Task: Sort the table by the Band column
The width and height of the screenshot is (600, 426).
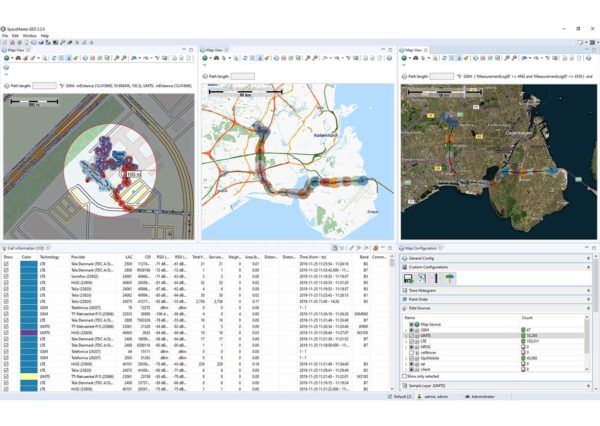Action: point(364,257)
